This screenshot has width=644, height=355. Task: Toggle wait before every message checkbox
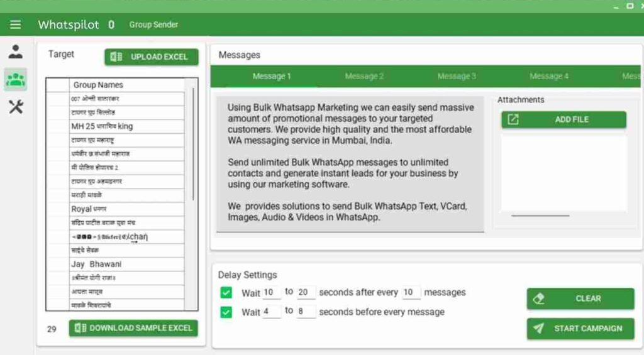point(226,312)
